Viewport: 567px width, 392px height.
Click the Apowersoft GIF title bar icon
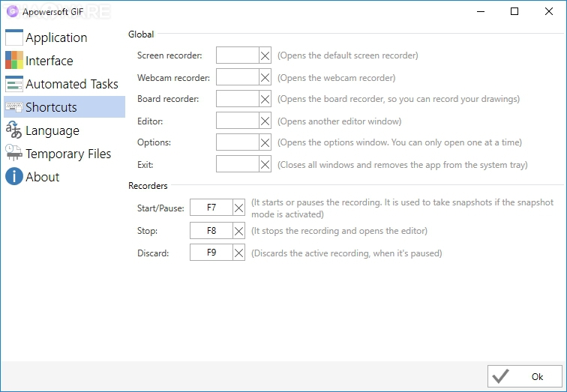pos(12,11)
